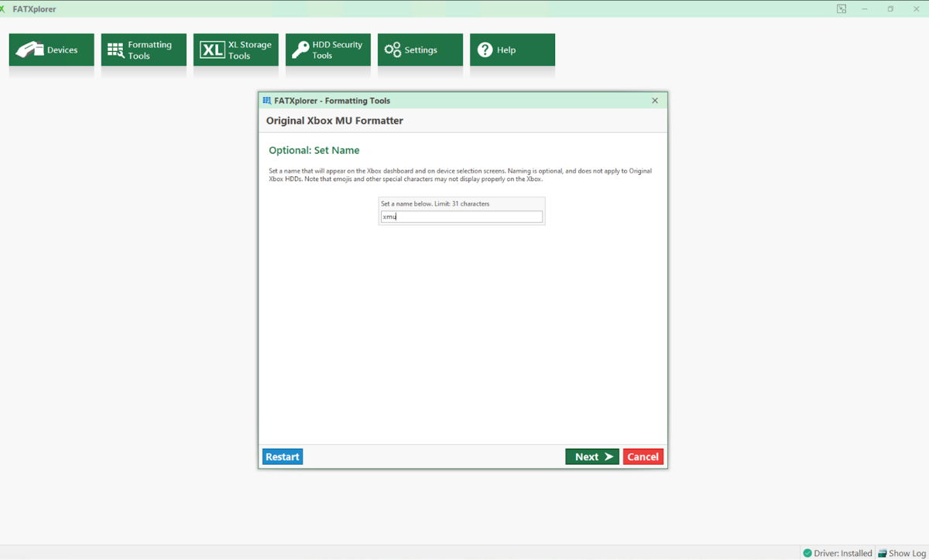Click the Next button

(592, 456)
